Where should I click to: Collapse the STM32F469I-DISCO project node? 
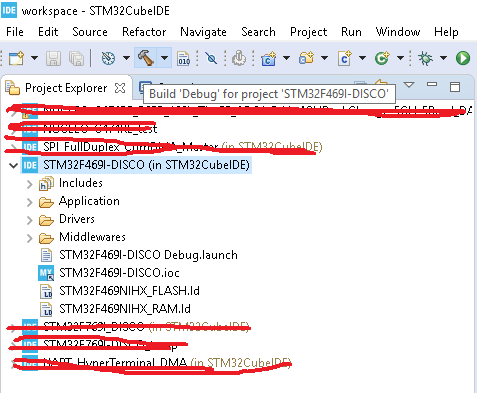13,165
